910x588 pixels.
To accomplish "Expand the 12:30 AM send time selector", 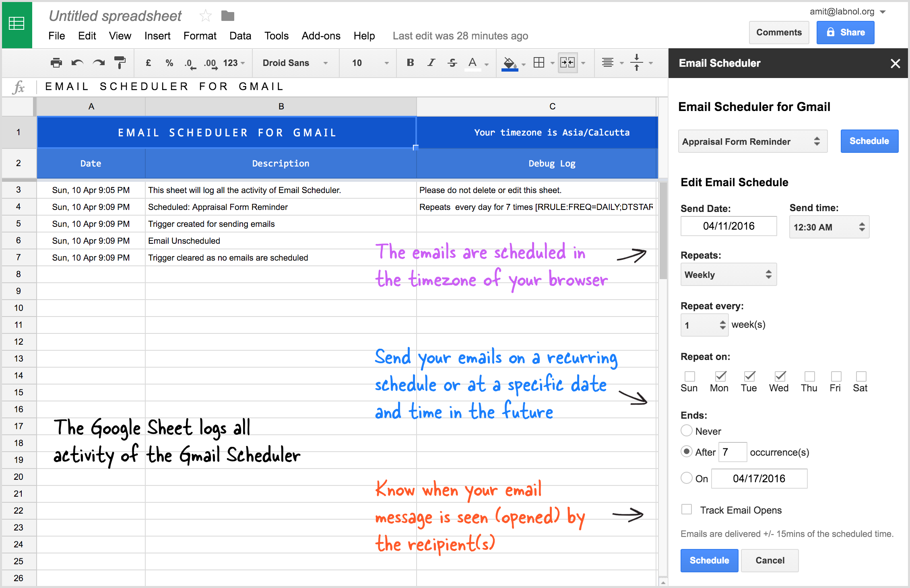I will click(829, 227).
